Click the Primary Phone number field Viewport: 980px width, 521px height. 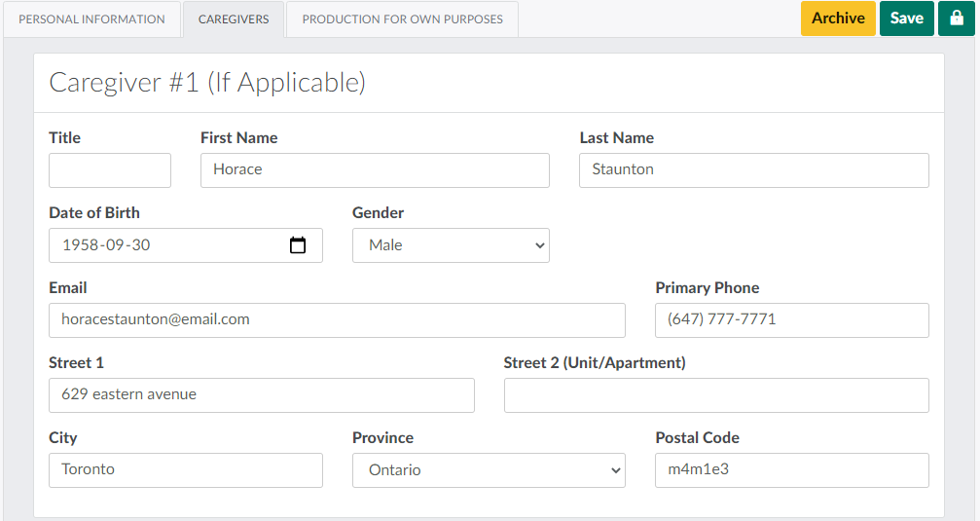click(x=791, y=320)
